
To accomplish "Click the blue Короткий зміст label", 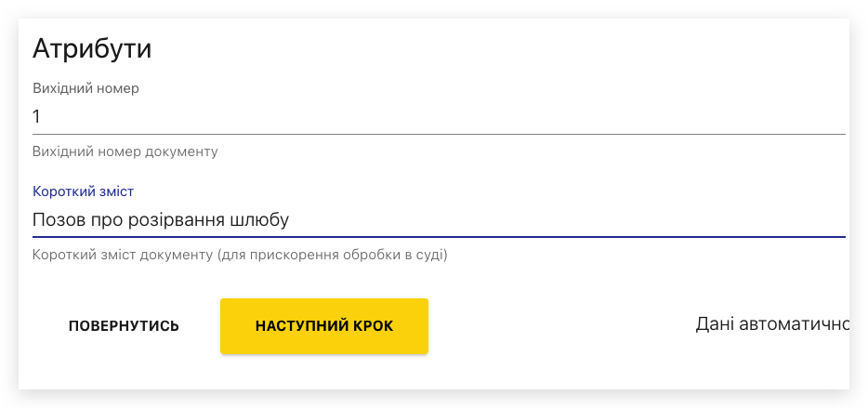I will 84,191.
